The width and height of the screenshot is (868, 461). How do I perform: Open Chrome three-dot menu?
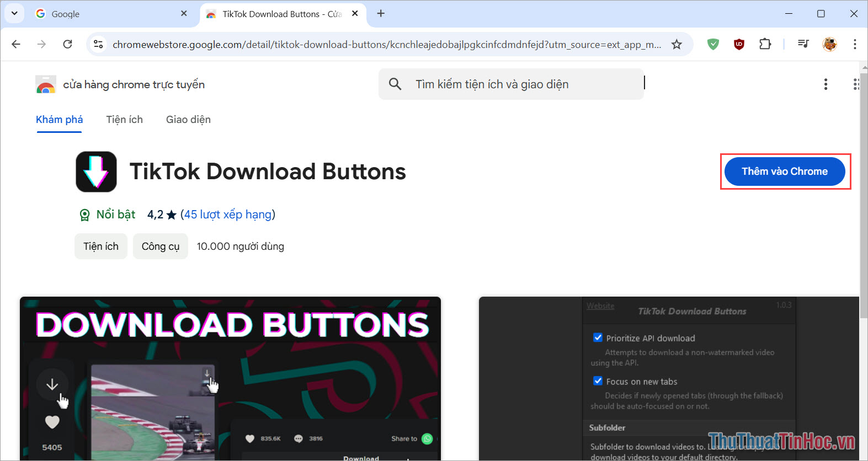[x=854, y=44]
